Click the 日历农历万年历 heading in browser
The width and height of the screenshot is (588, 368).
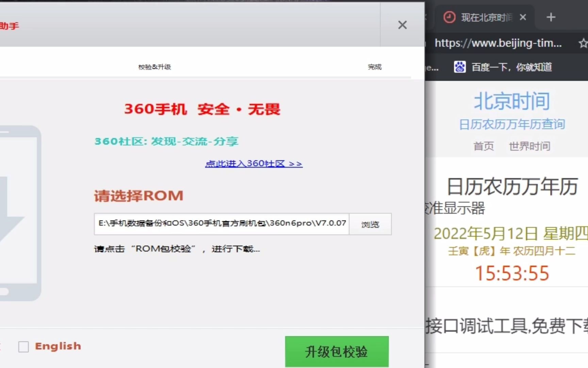pos(512,187)
